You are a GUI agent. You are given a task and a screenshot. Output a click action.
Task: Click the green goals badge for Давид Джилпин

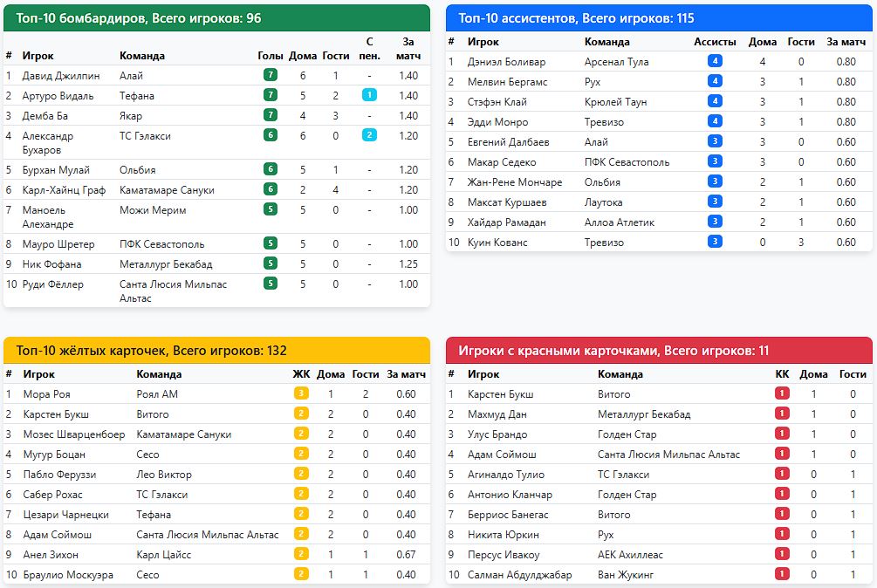coord(271,75)
